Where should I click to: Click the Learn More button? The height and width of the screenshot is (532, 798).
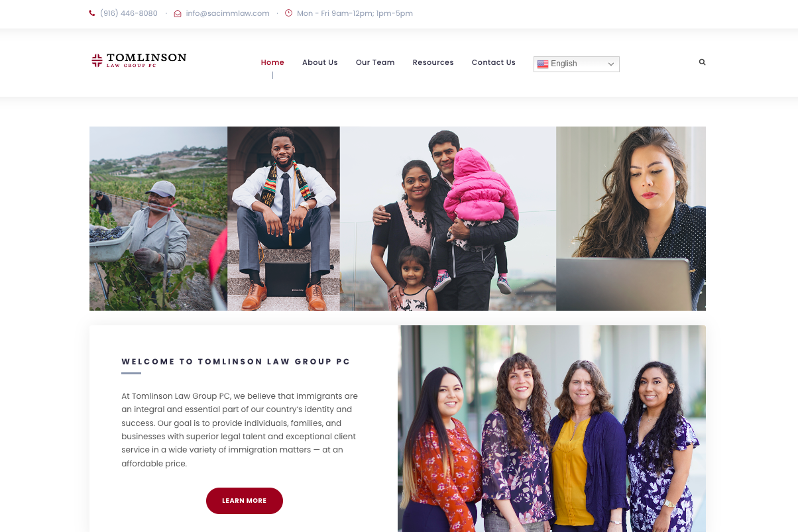click(245, 501)
